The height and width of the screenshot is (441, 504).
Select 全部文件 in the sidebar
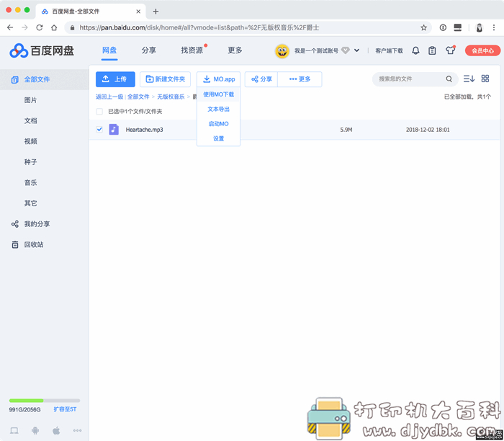coord(45,79)
